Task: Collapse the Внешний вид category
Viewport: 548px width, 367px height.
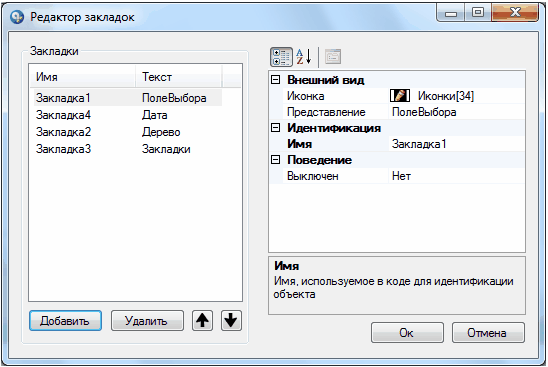Action: tap(276, 80)
